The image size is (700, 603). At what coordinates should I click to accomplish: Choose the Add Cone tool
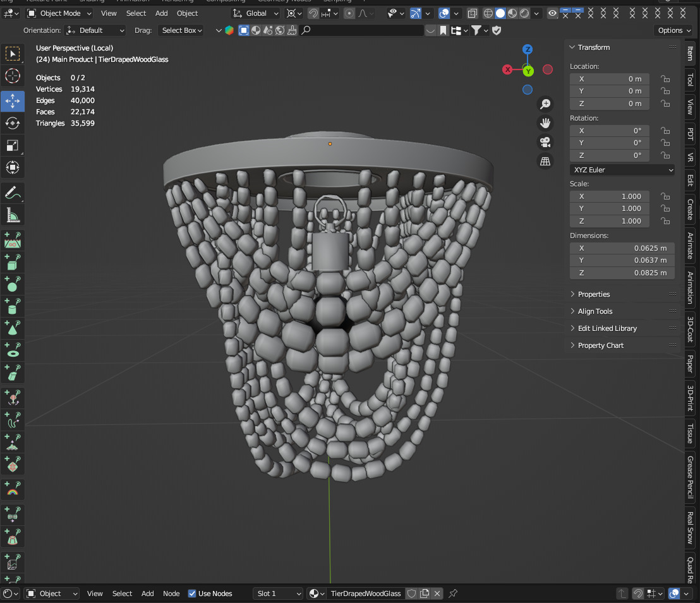click(x=13, y=328)
